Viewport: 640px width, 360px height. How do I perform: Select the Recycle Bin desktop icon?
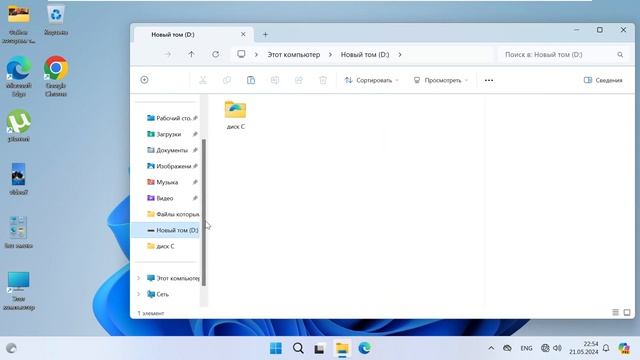pyautogui.click(x=56, y=20)
